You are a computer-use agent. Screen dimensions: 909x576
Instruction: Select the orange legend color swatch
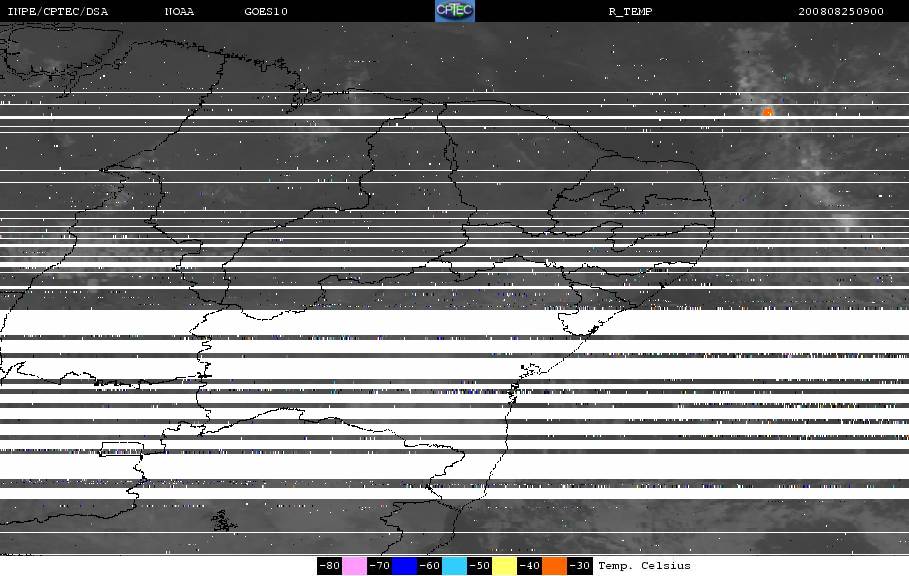click(x=554, y=566)
